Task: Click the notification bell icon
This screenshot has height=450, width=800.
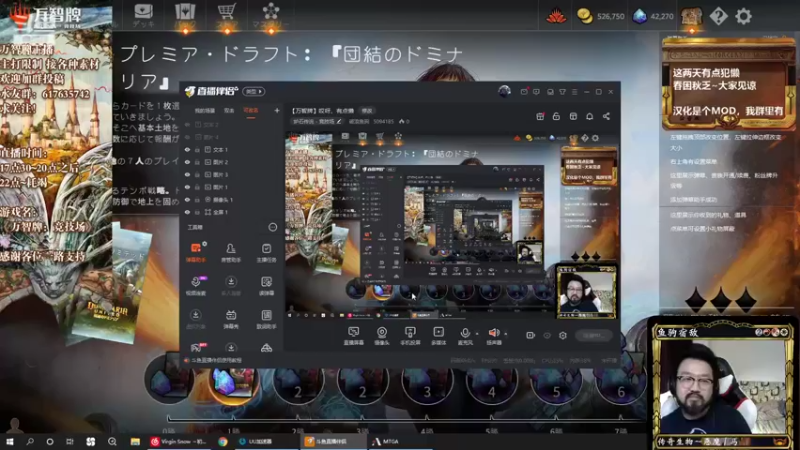Action: click(x=589, y=116)
